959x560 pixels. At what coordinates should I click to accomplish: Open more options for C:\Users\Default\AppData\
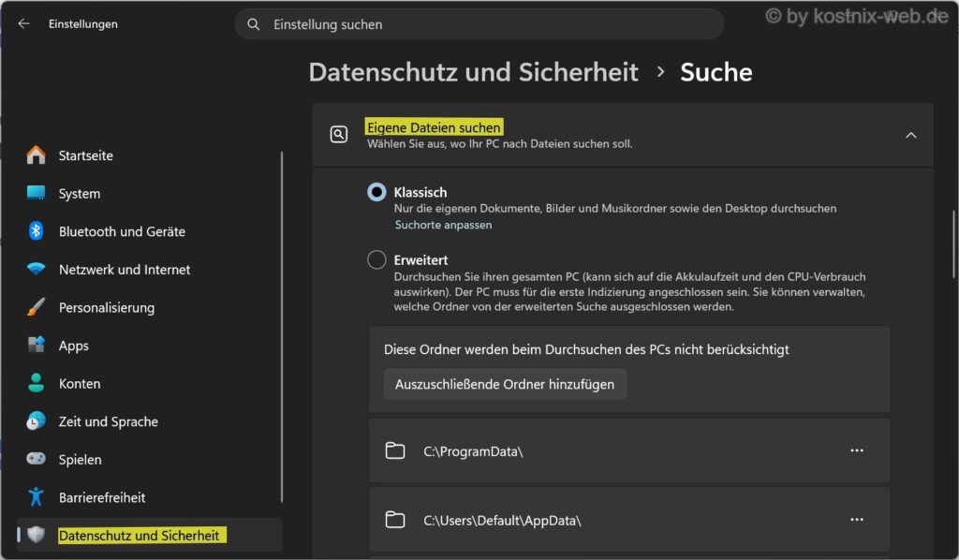pyautogui.click(x=857, y=520)
